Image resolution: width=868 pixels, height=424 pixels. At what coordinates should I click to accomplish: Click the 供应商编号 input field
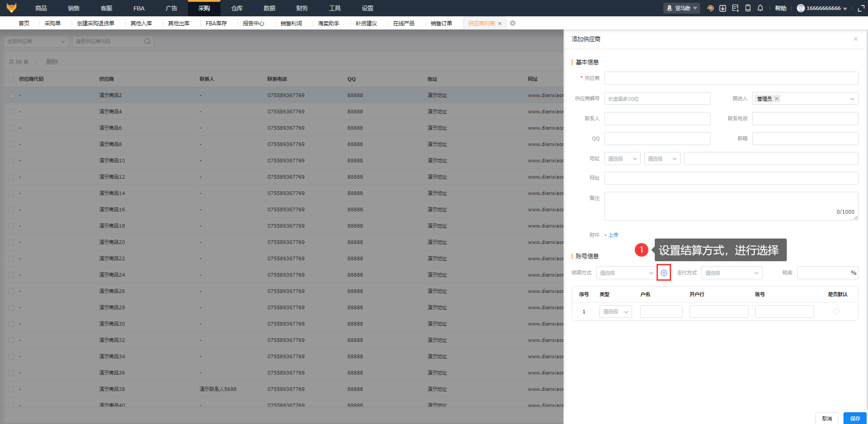point(657,98)
